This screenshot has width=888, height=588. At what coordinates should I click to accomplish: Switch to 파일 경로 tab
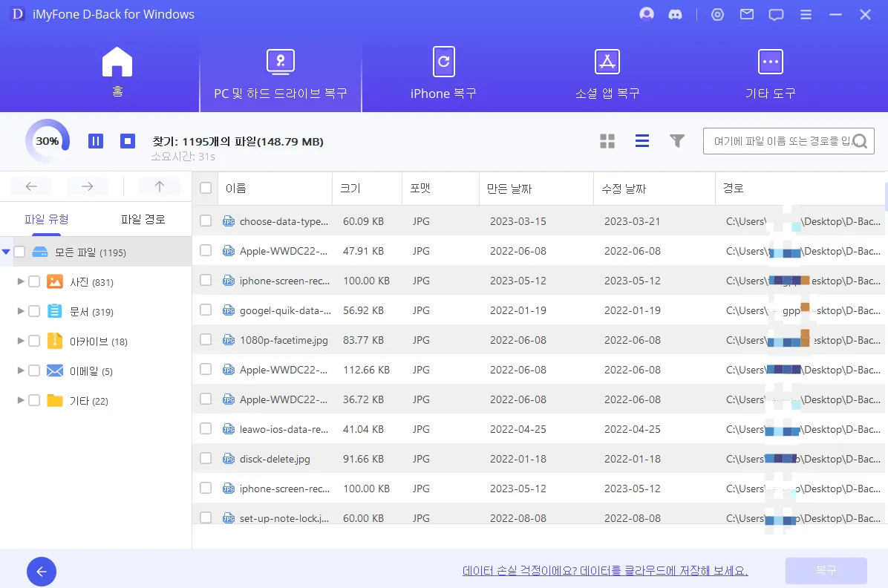click(143, 219)
